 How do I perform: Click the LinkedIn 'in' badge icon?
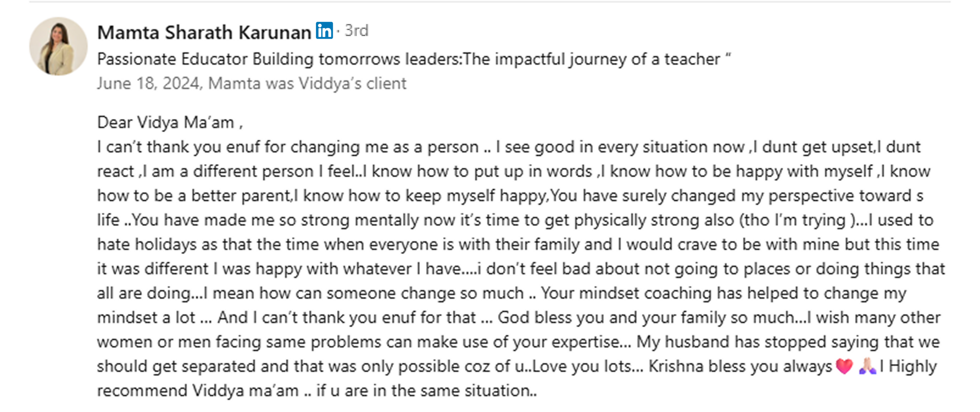point(324,31)
